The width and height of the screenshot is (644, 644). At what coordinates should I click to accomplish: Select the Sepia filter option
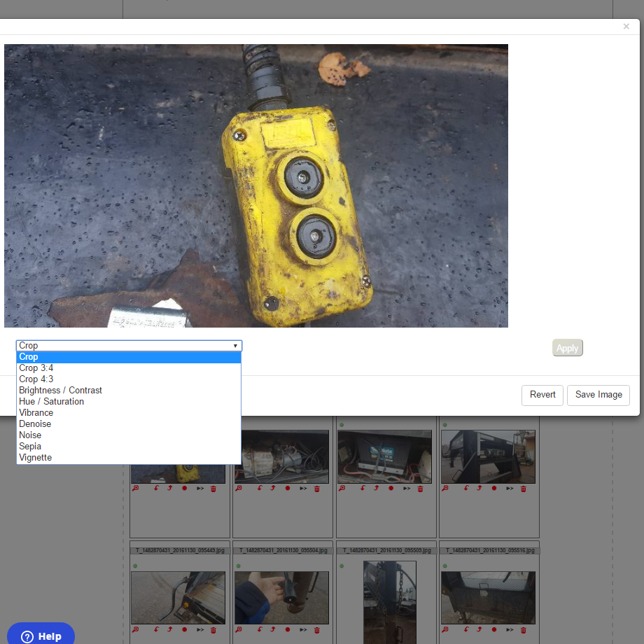tap(30, 447)
